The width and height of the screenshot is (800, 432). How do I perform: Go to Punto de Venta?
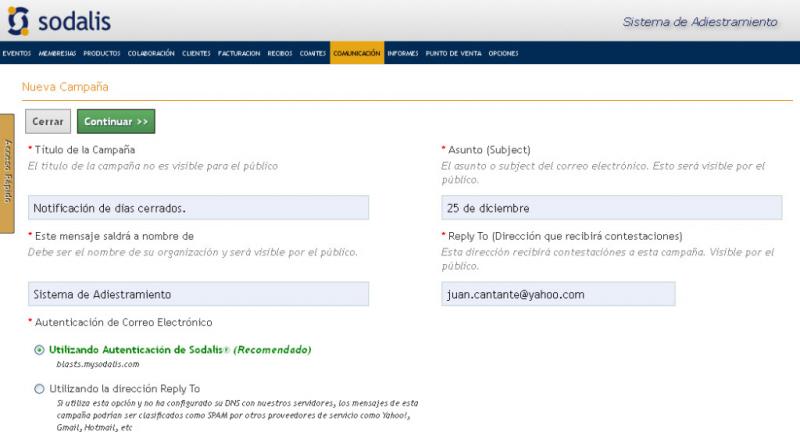(453, 53)
